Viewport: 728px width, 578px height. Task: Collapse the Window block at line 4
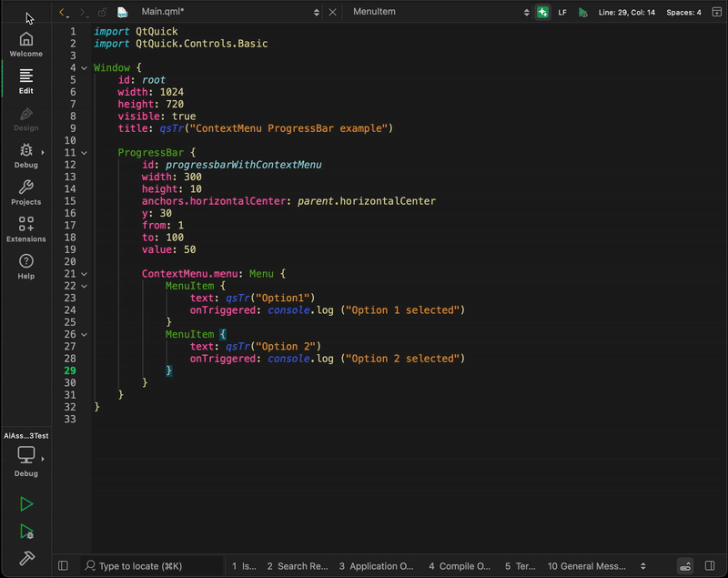84,67
